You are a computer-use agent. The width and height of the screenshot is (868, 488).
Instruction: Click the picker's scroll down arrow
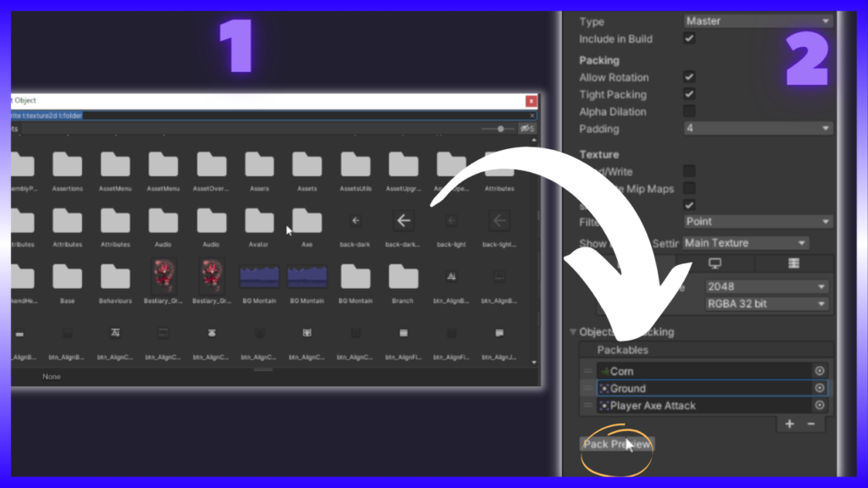[534, 363]
